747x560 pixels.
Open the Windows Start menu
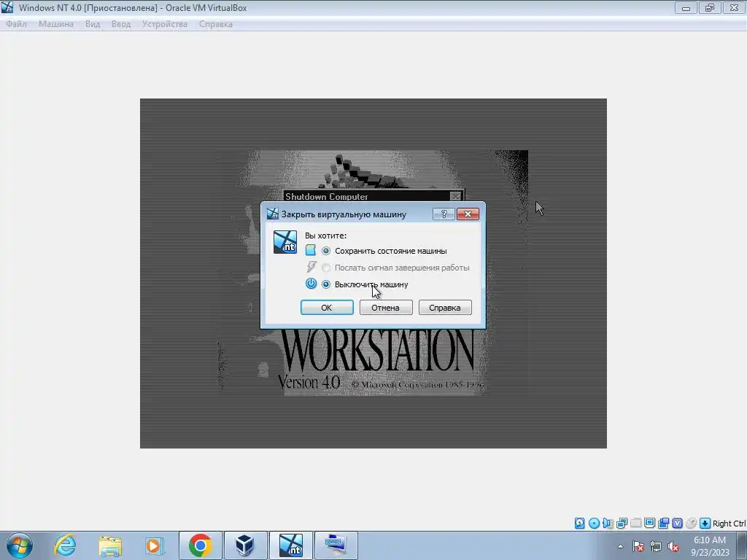[x=19, y=545]
